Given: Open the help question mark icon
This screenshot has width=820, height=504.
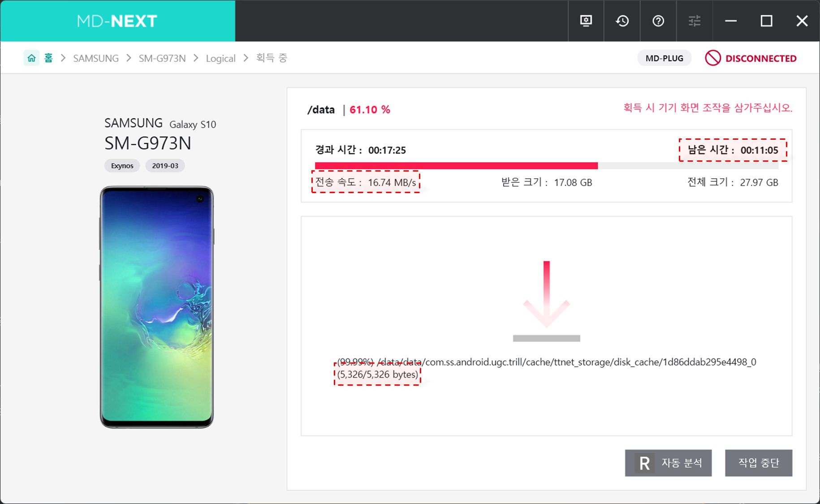Looking at the screenshot, I should (658, 21).
